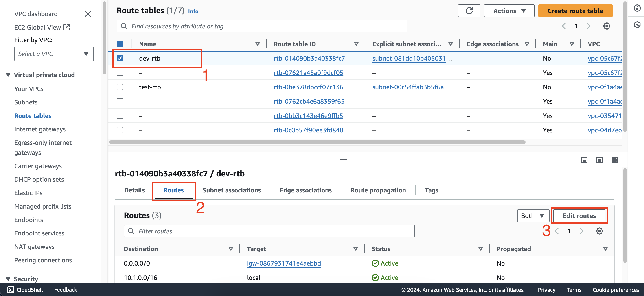The image size is (644, 296).
Task: Sort by Main column arrow
Action: pyautogui.click(x=572, y=44)
